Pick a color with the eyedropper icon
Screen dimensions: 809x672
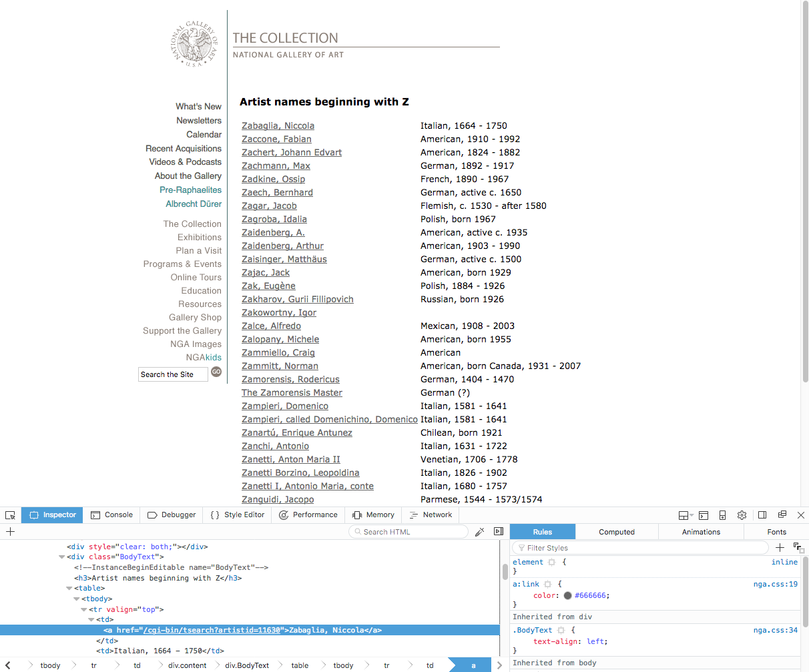coord(479,532)
